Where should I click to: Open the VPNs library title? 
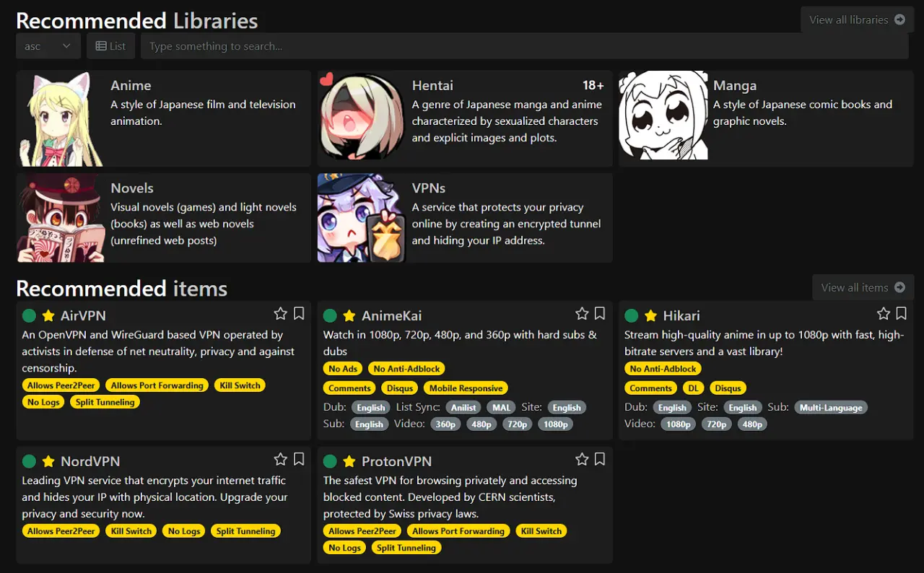click(429, 188)
